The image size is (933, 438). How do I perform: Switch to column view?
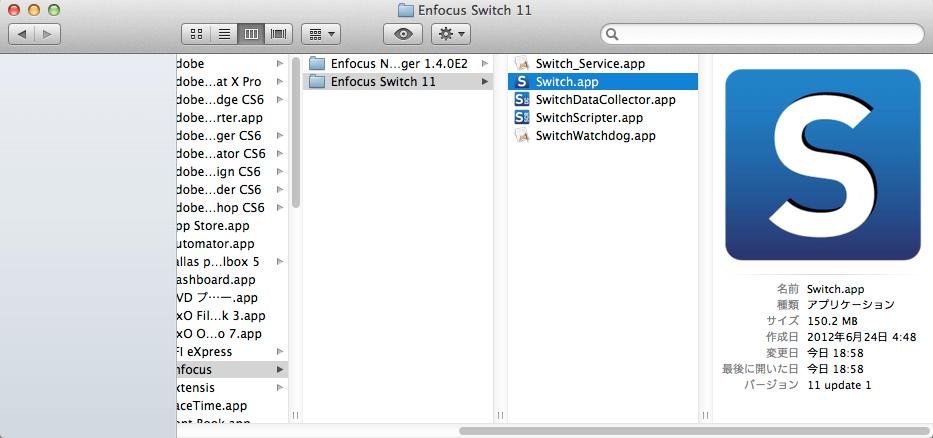click(251, 35)
